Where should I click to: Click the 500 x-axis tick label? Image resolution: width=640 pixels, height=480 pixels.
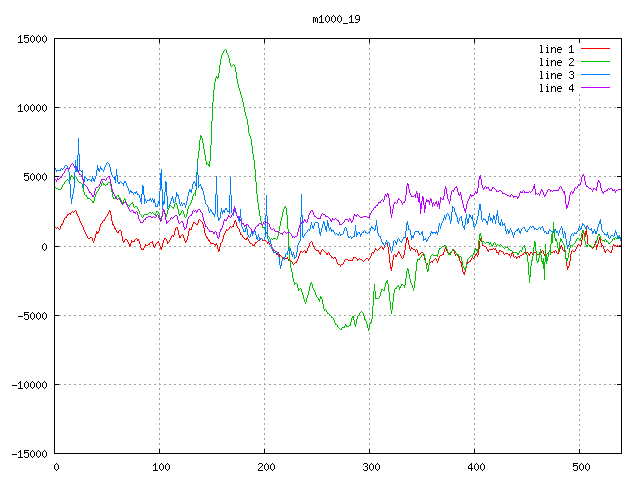pos(579,467)
